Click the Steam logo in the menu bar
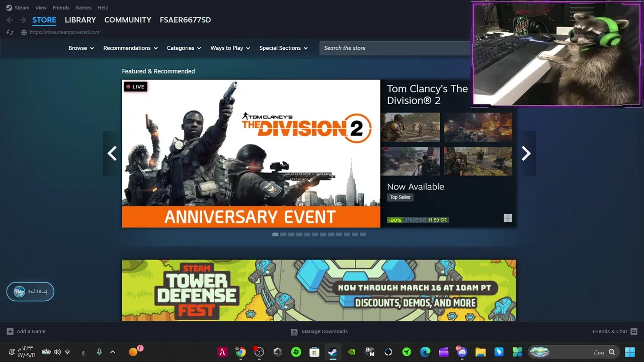The width and height of the screenshot is (644, 362). point(9,8)
